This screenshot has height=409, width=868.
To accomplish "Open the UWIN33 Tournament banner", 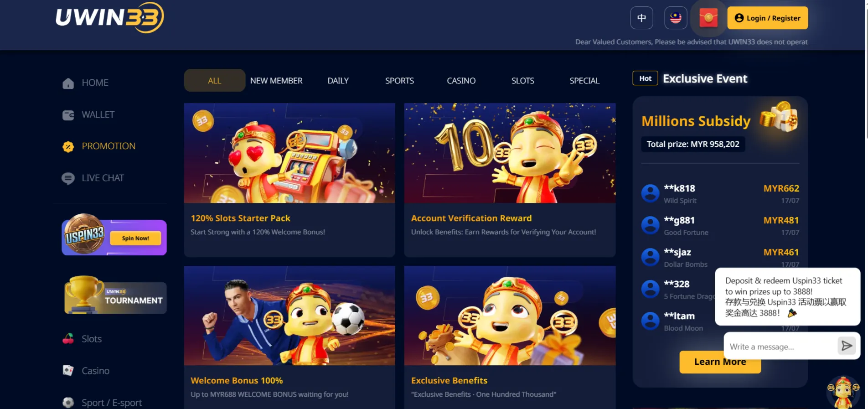I will coord(115,295).
